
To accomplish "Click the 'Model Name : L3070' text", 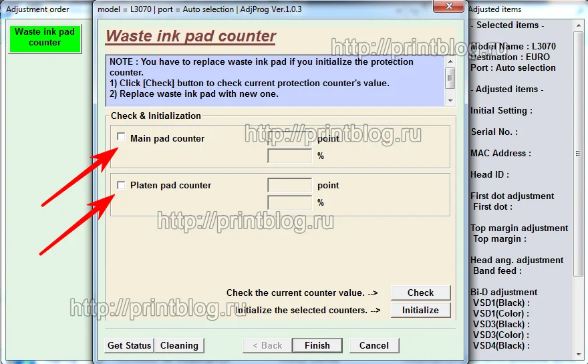I will pos(513,47).
